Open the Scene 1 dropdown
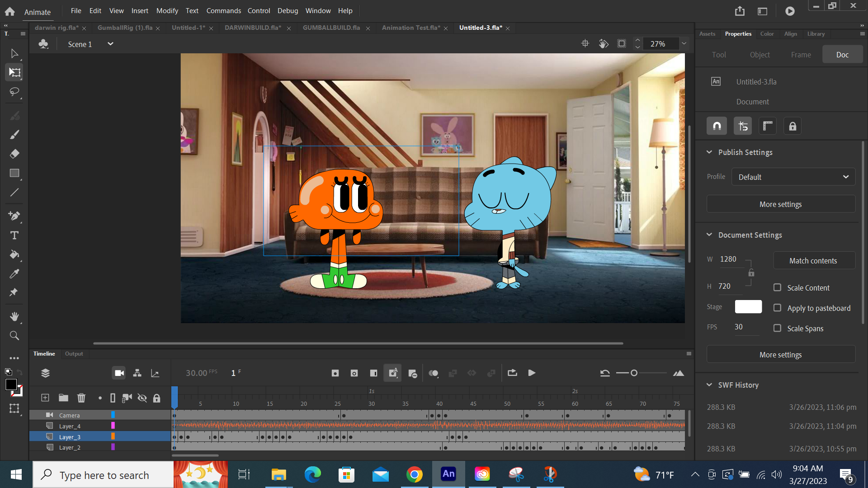 [x=110, y=44]
